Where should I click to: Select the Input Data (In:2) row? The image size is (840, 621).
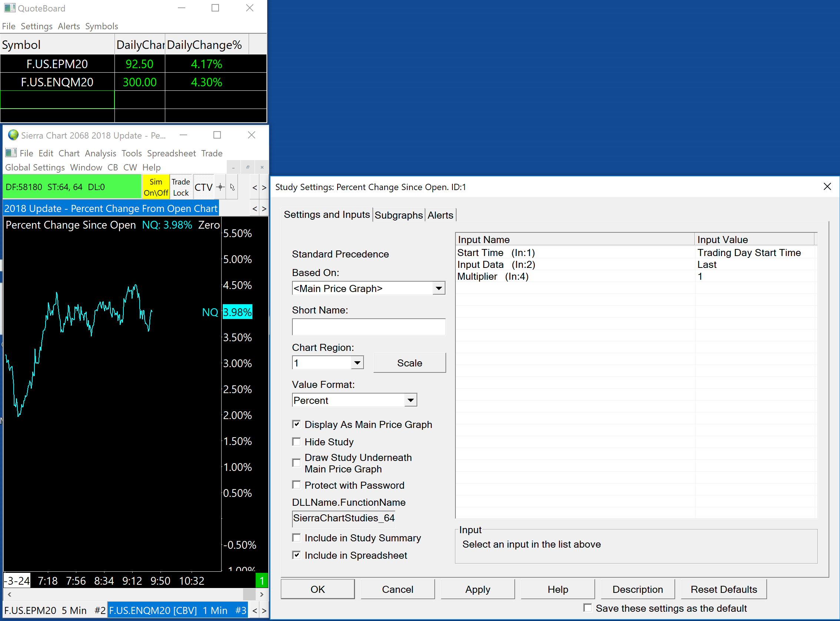point(636,265)
